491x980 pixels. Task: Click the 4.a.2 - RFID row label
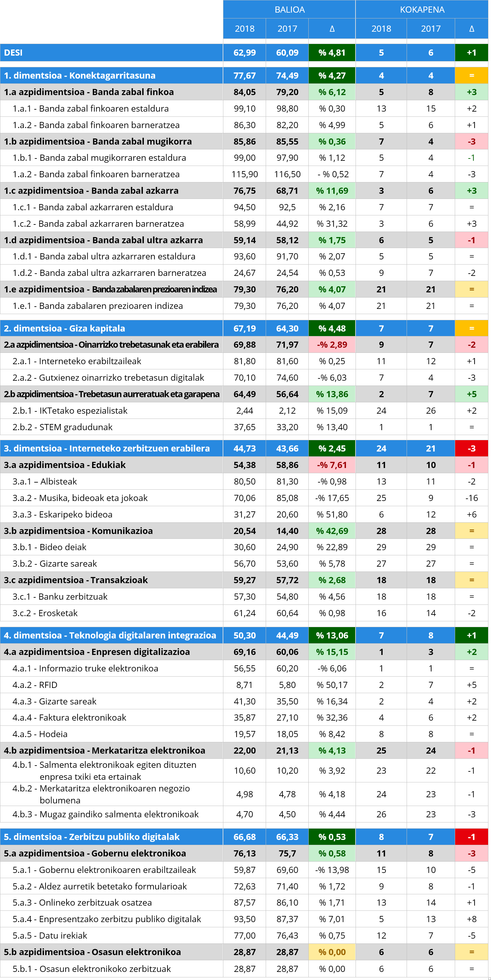(x=35, y=685)
